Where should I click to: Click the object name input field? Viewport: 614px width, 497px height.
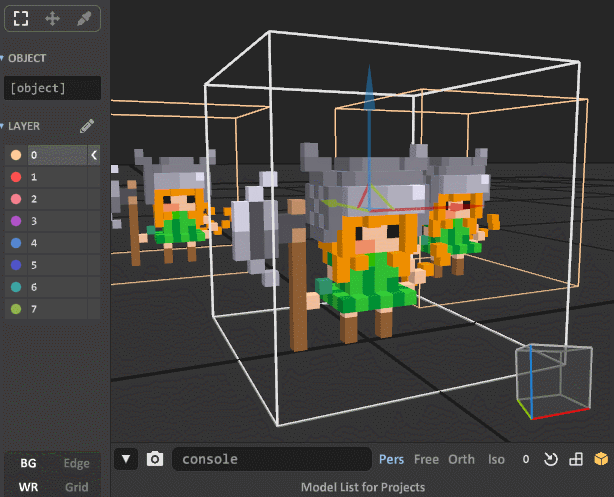point(52,88)
